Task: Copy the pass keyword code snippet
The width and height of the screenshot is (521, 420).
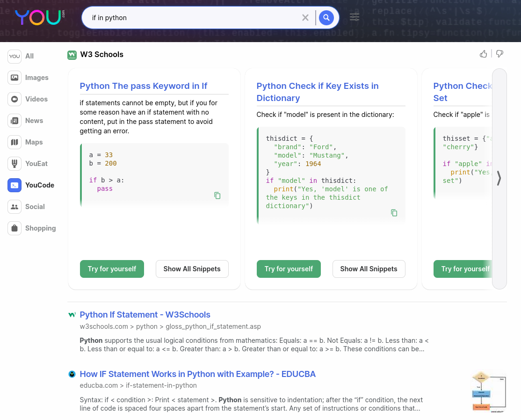Action: pyautogui.click(x=217, y=196)
